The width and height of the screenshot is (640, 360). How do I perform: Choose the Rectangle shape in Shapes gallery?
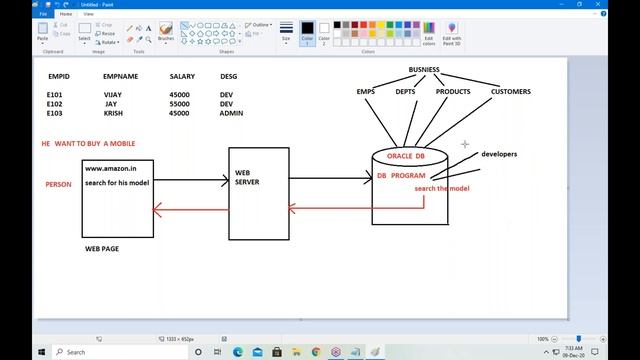(x=208, y=25)
